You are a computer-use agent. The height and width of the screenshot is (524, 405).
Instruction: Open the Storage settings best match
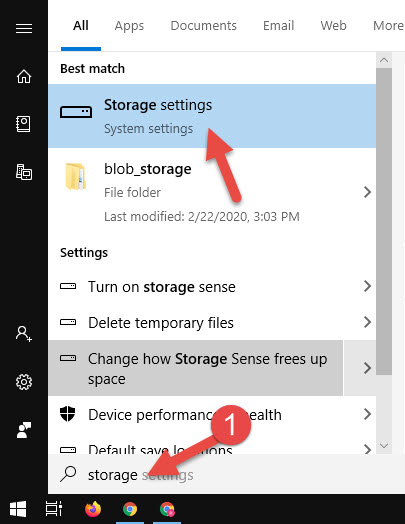pos(212,116)
